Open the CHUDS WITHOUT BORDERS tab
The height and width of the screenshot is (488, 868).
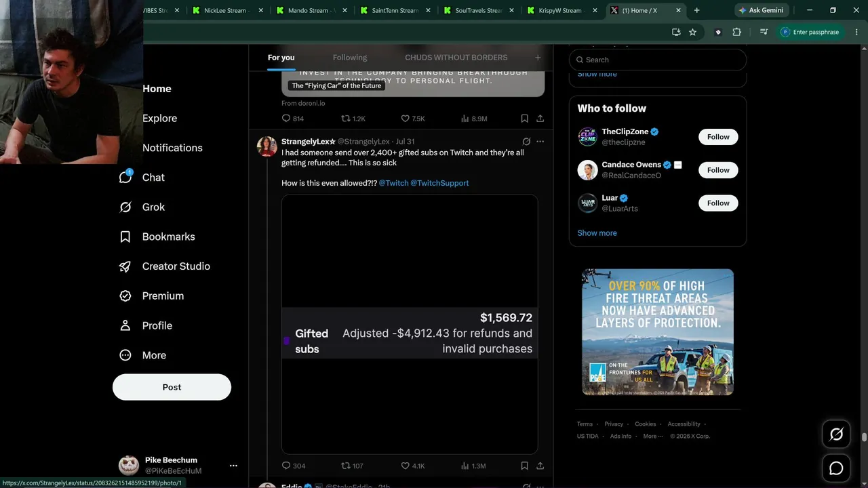[x=456, y=58]
